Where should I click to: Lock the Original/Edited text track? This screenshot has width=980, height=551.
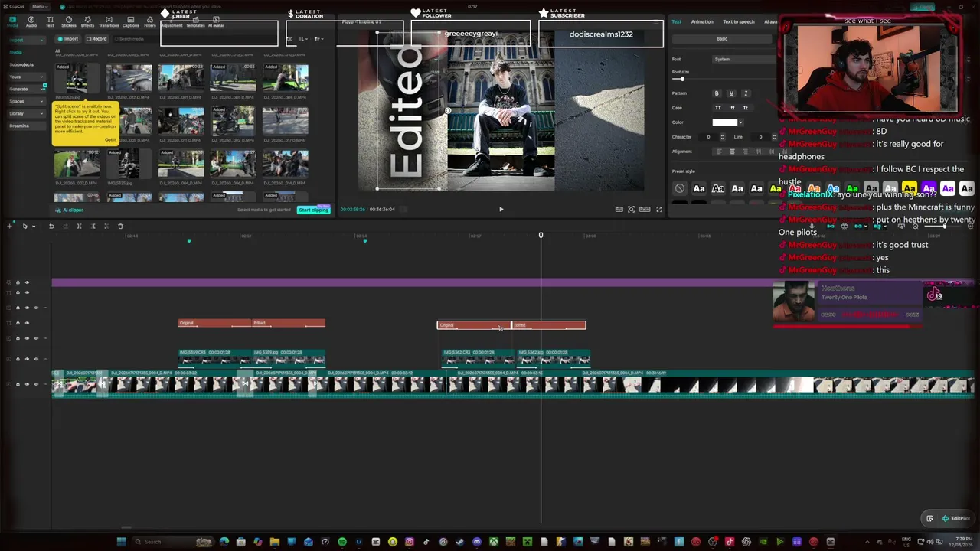pos(18,323)
